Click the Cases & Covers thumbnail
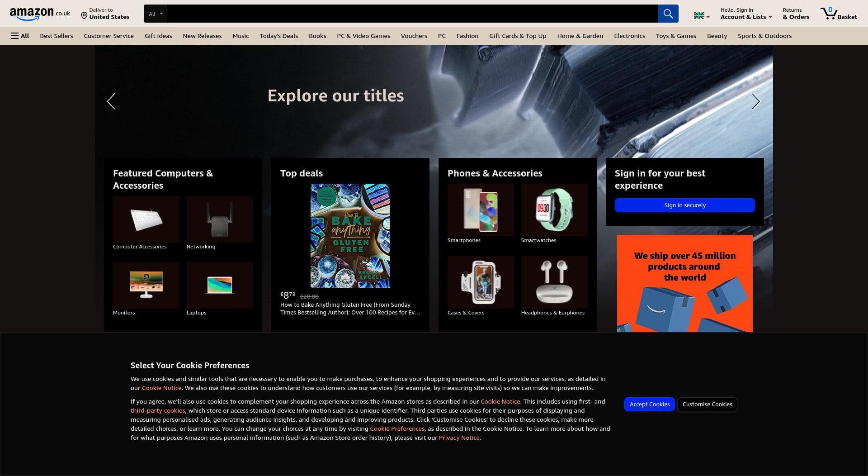The image size is (868, 476). click(481, 282)
